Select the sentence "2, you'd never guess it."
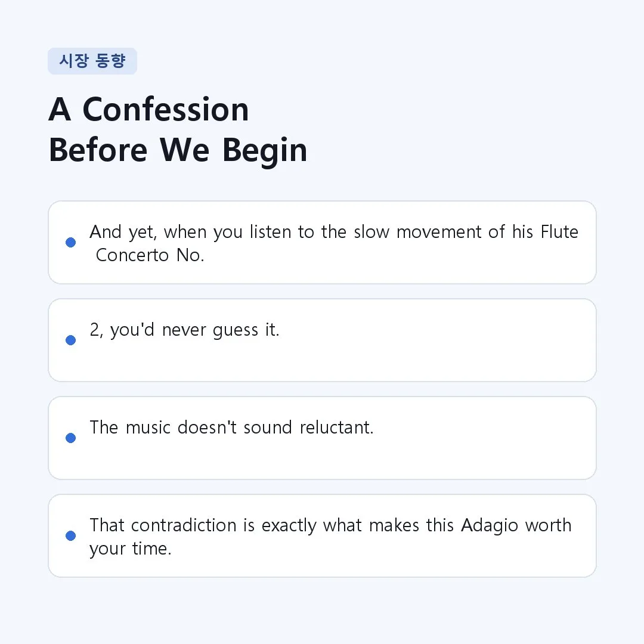Image resolution: width=644 pixels, height=644 pixels. [x=184, y=330]
